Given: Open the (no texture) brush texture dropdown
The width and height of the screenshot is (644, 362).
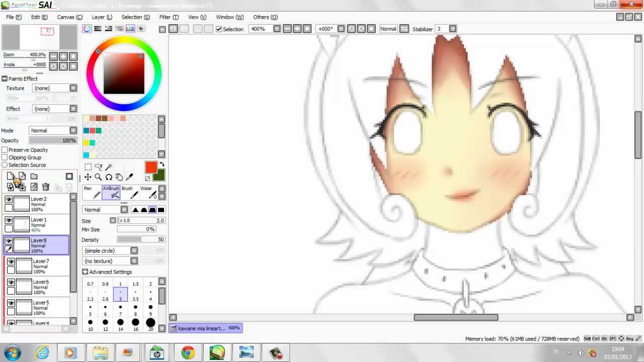Looking at the screenshot, I should (110, 261).
